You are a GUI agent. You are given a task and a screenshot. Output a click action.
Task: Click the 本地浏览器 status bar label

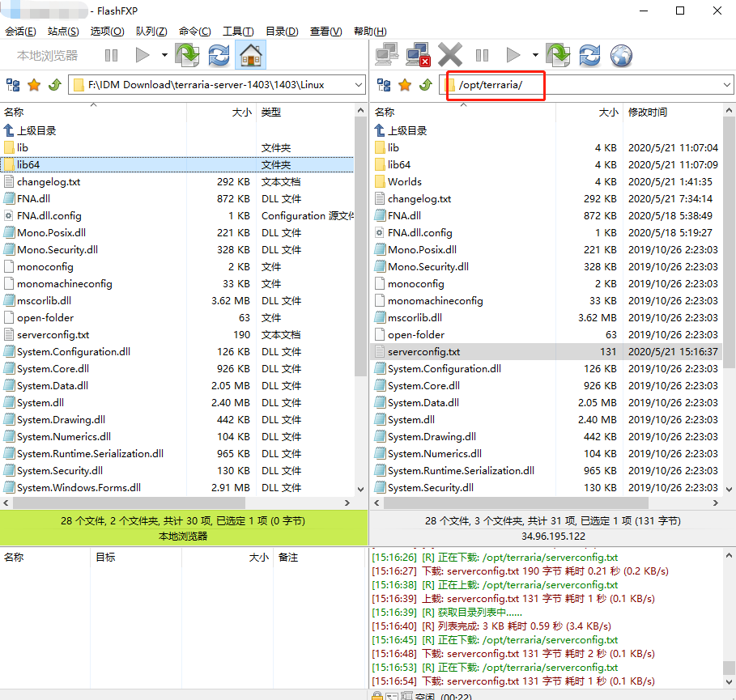pyautogui.click(x=183, y=537)
